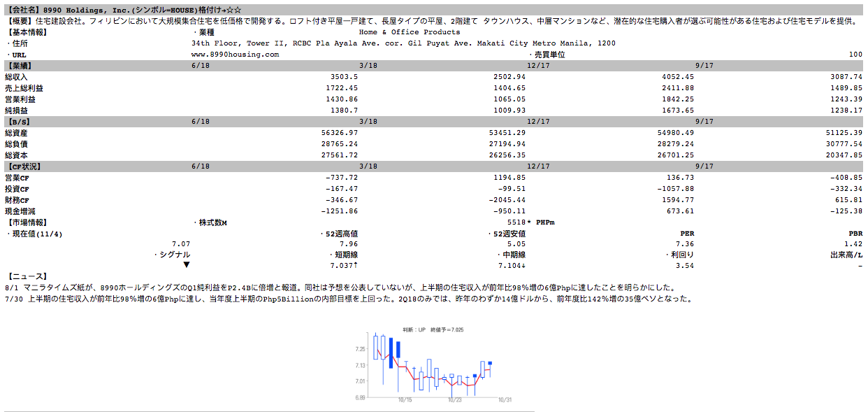
Task: Select the current price 7.07
Action: coord(181,243)
